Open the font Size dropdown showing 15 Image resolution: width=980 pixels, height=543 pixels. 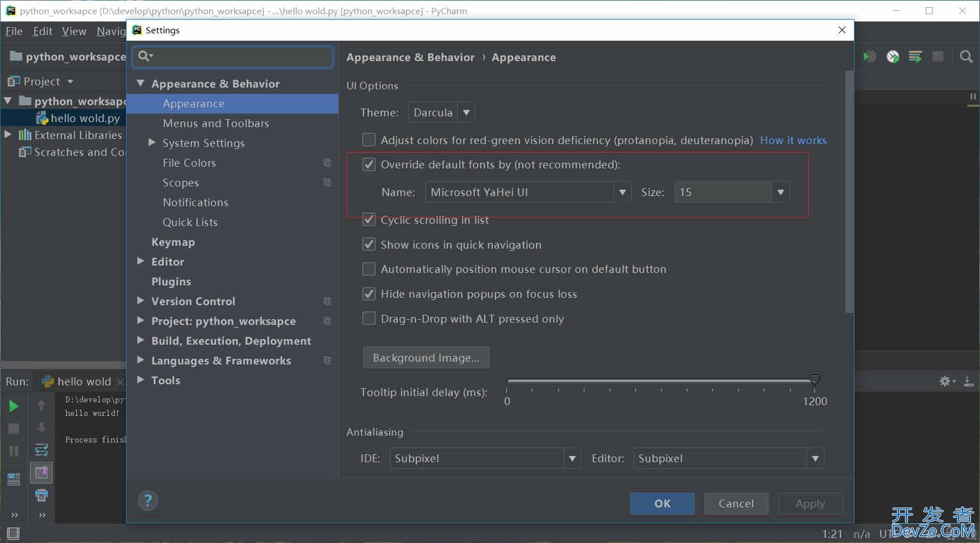point(732,192)
